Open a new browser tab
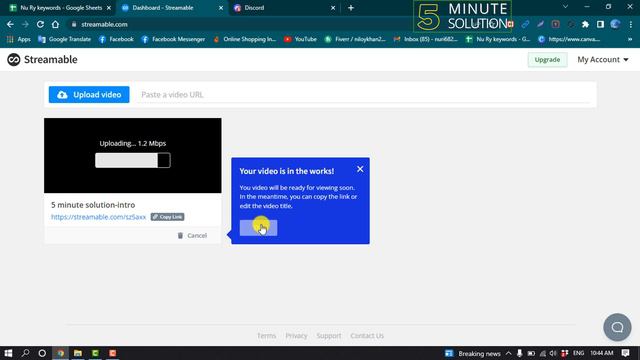Image resolution: width=640 pixels, height=360 pixels. click(351, 8)
